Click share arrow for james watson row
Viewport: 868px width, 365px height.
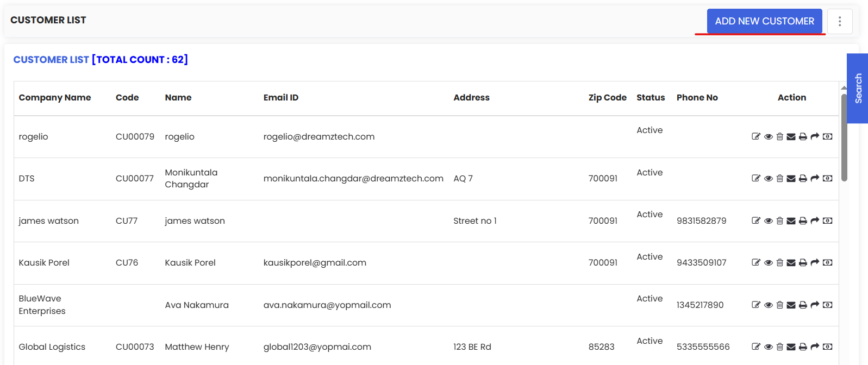tap(815, 221)
